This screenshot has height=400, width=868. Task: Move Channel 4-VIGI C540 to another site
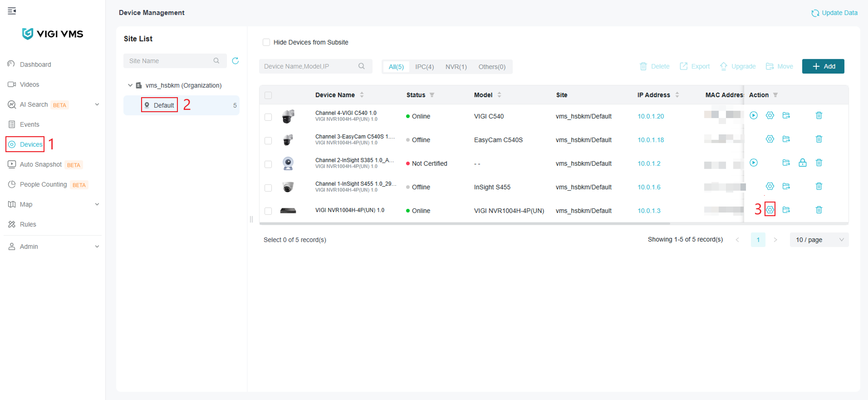click(x=786, y=115)
